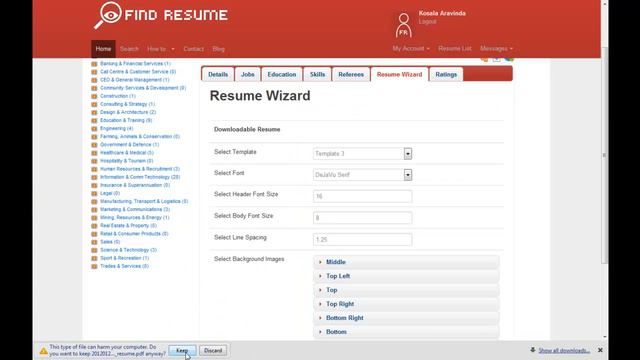Click the download arrow icon beside Show all downloads
640x360 pixels.
(533, 350)
